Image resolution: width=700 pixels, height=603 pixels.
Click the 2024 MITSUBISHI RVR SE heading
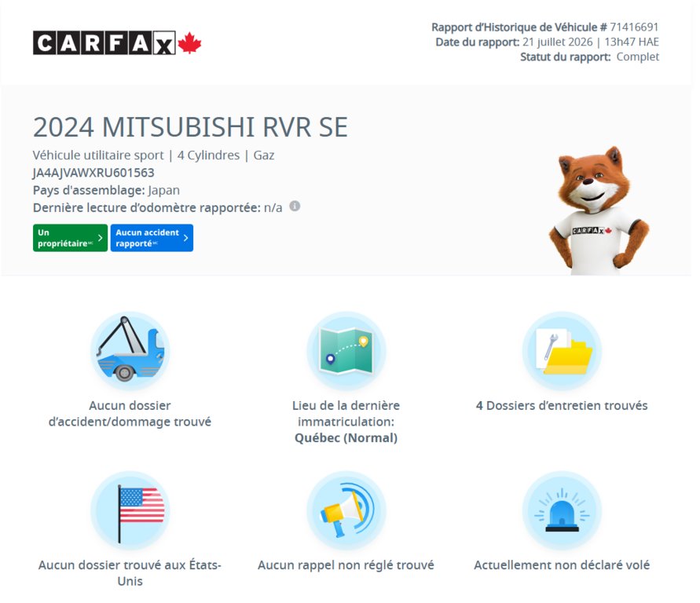(x=190, y=127)
